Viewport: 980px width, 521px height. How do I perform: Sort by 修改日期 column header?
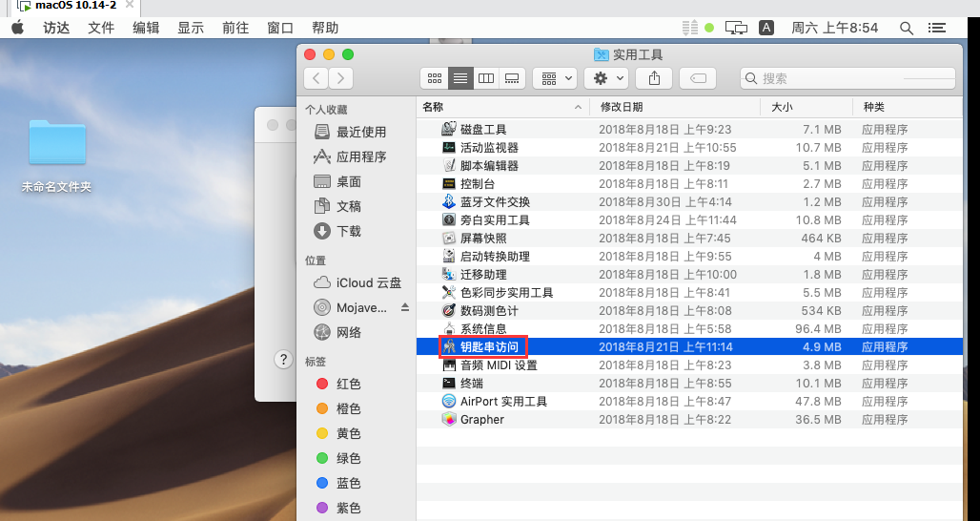click(x=675, y=107)
